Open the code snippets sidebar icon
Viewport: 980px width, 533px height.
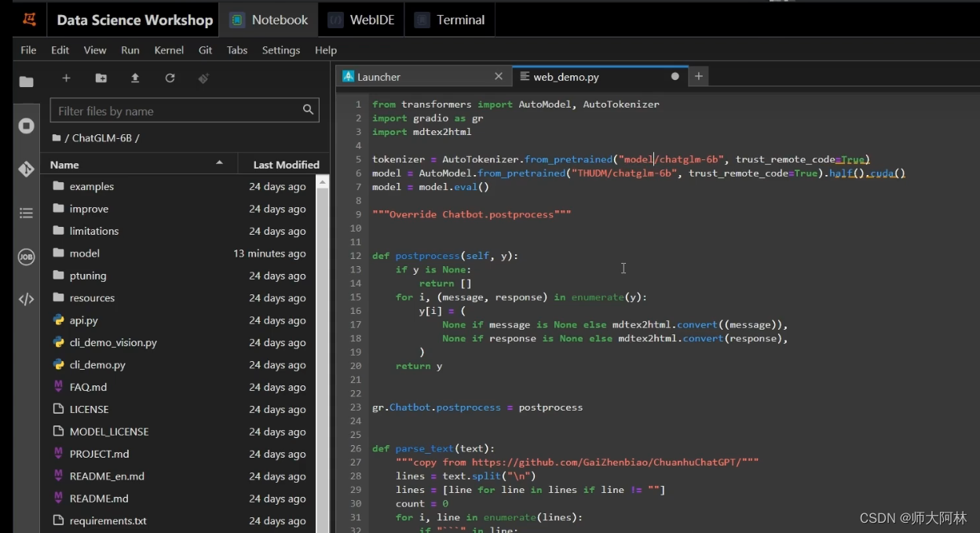point(26,299)
